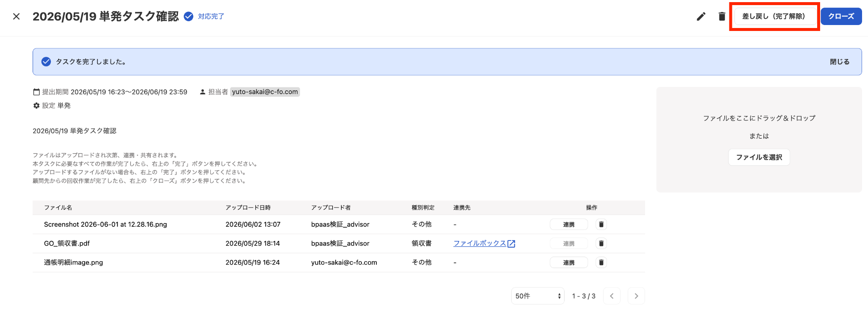Go to next page arrow
The width and height of the screenshot is (868, 316).
636,296
